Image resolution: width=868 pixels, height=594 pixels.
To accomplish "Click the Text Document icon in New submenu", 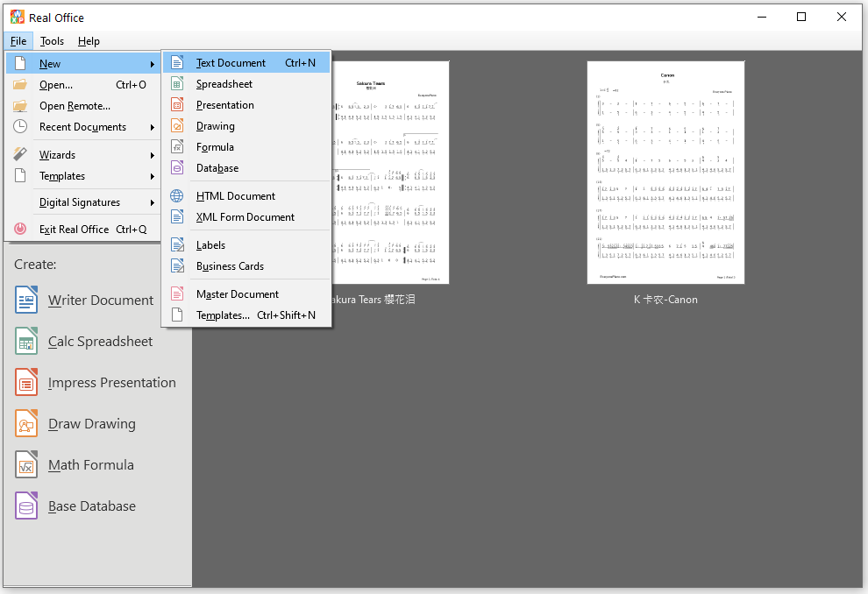I will point(177,63).
